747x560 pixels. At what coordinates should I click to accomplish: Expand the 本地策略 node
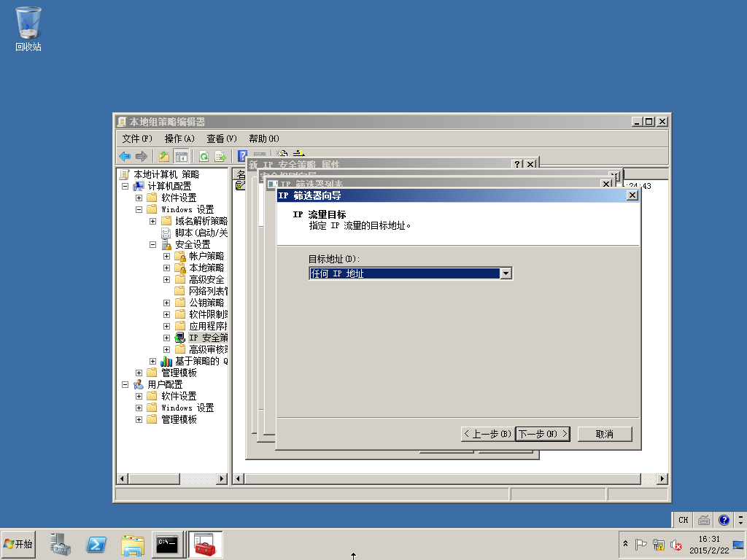[x=166, y=268]
